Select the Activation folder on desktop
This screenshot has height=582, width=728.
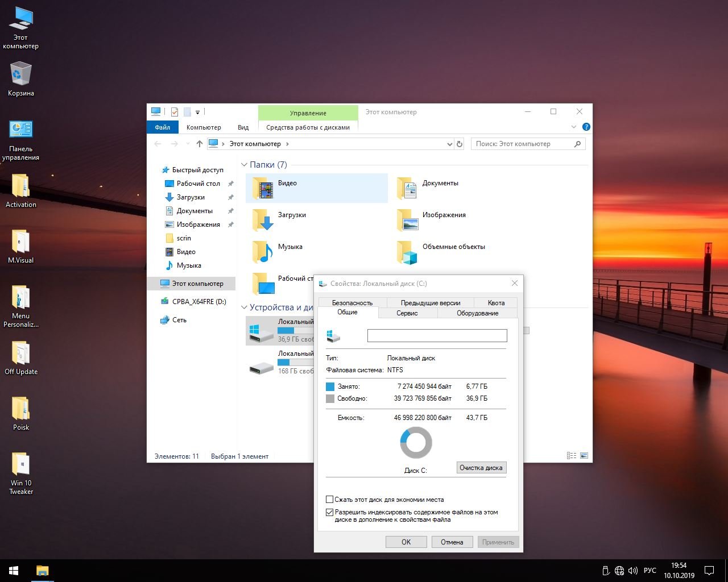click(x=20, y=190)
